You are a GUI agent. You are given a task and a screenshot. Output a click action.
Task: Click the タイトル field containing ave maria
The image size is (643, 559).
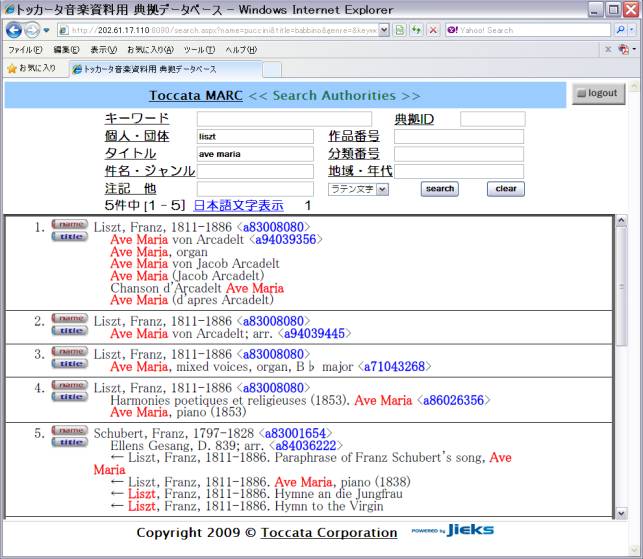click(255, 154)
